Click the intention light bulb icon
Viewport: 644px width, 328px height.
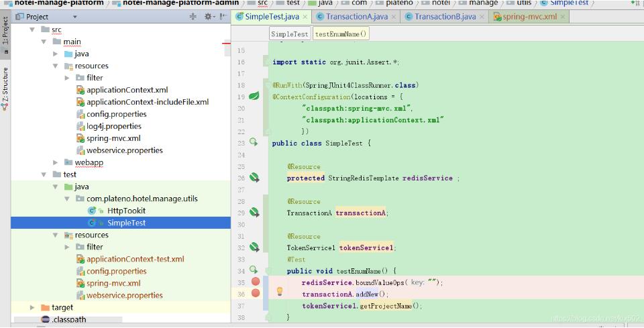tap(280, 292)
